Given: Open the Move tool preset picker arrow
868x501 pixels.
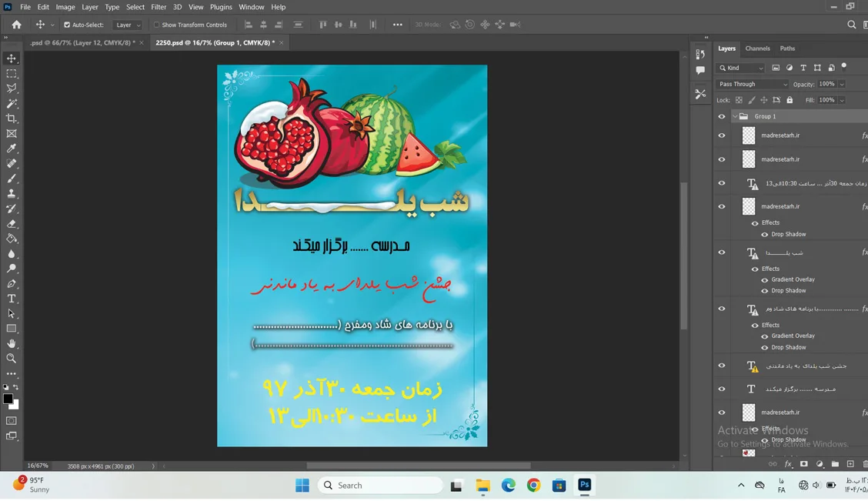Looking at the screenshot, I should [52, 25].
